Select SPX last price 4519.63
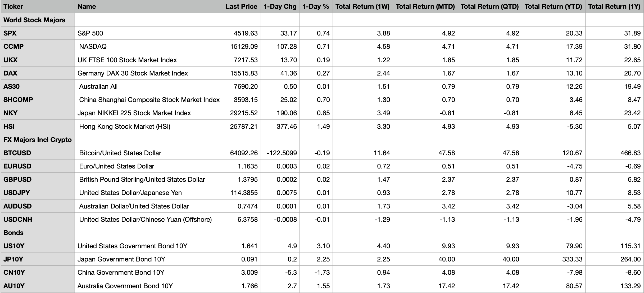The image size is (644, 293). pos(242,33)
